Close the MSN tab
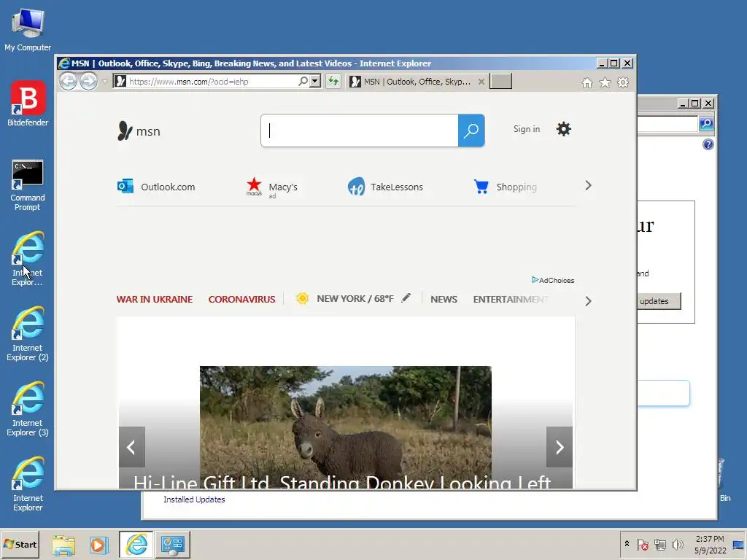This screenshot has height=560, width=747. 481,82
